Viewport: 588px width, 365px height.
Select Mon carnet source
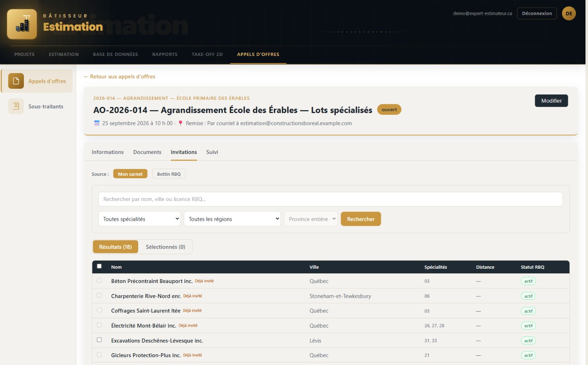coord(130,174)
